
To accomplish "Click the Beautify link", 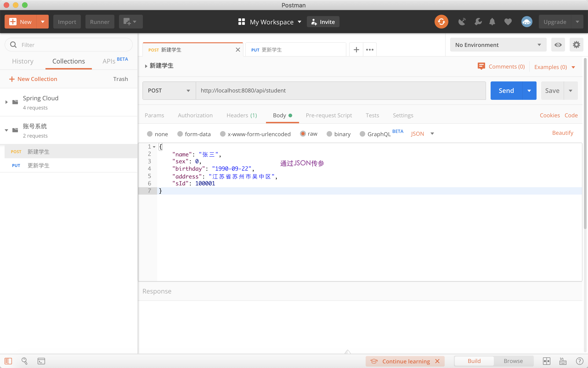I will (x=563, y=133).
